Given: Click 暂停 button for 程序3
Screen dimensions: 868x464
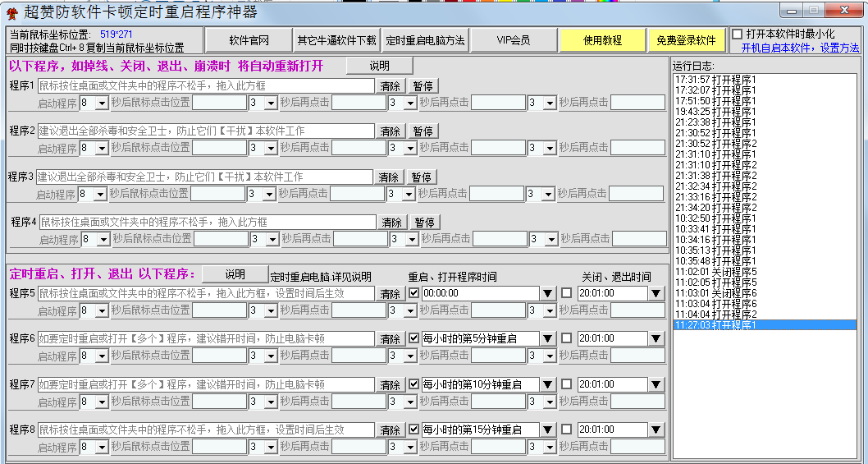Looking at the screenshot, I should point(422,177).
